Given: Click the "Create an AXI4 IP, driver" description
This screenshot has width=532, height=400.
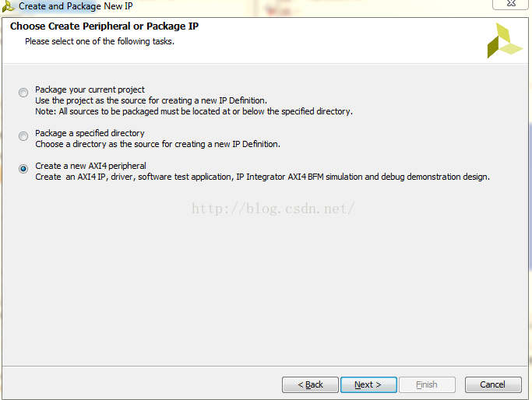Looking at the screenshot, I should point(262,177).
